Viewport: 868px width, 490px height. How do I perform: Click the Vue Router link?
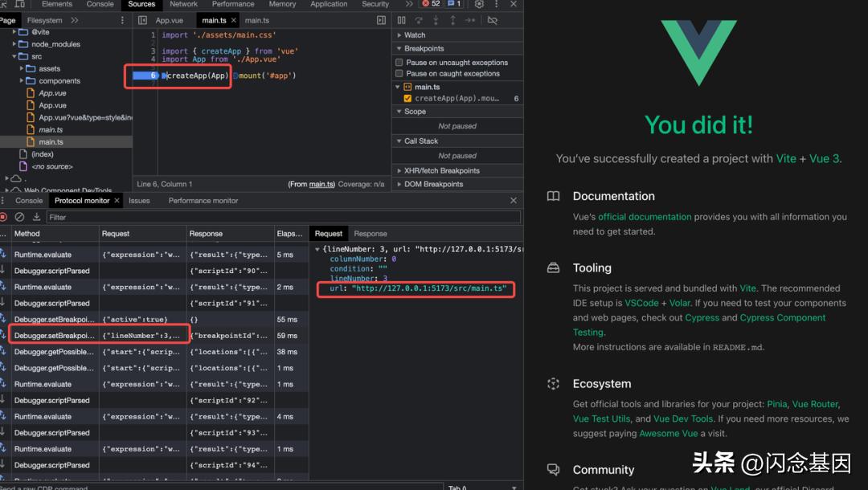(815, 404)
